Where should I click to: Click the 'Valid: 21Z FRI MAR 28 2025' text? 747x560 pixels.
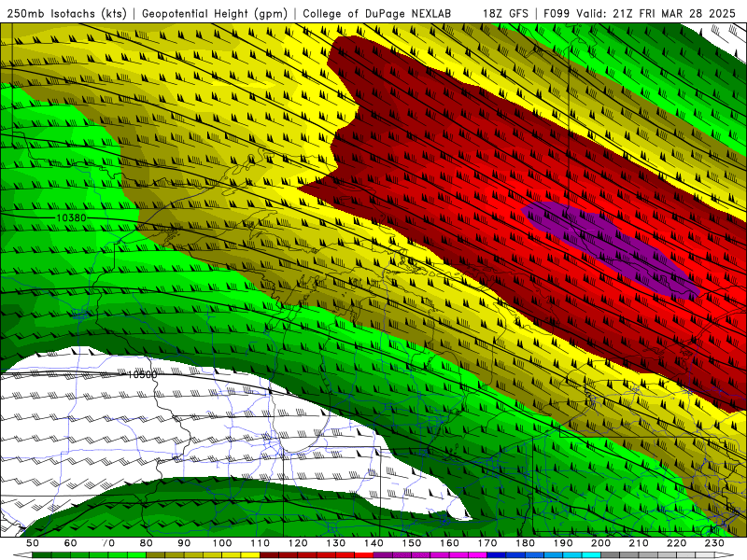point(656,13)
